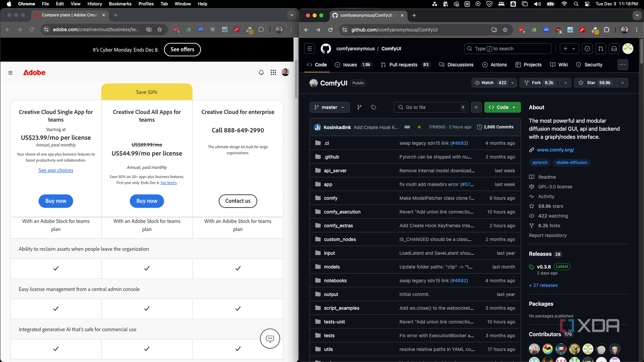Open Adobe notifications bell

[x=261, y=73]
